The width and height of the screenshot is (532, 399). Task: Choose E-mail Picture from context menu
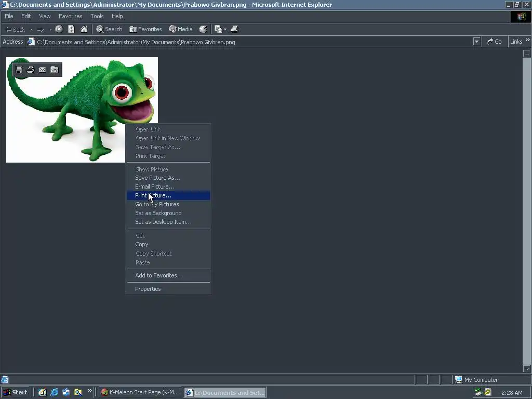coord(169,187)
